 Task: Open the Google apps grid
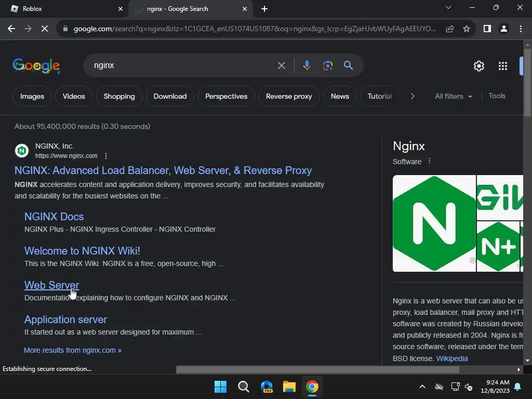[x=503, y=66]
